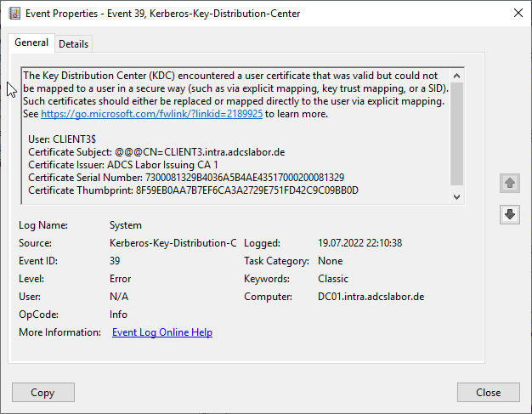
Task: Open the Event Log Online Help link
Action: point(162,332)
